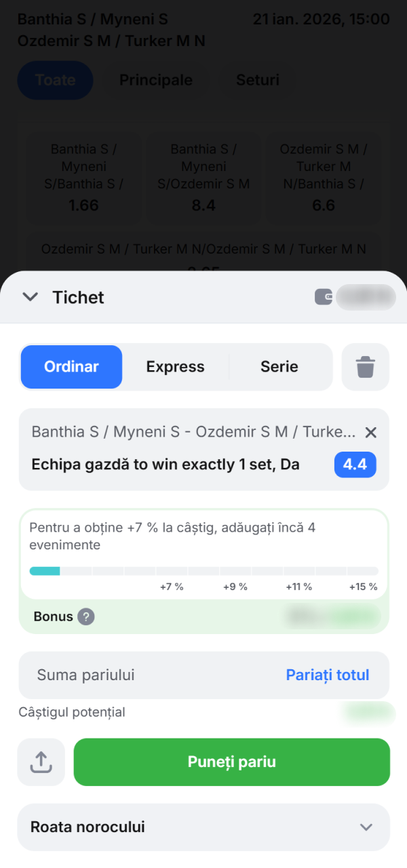
Task: Open the ticket trash delete icon
Action: (x=365, y=366)
